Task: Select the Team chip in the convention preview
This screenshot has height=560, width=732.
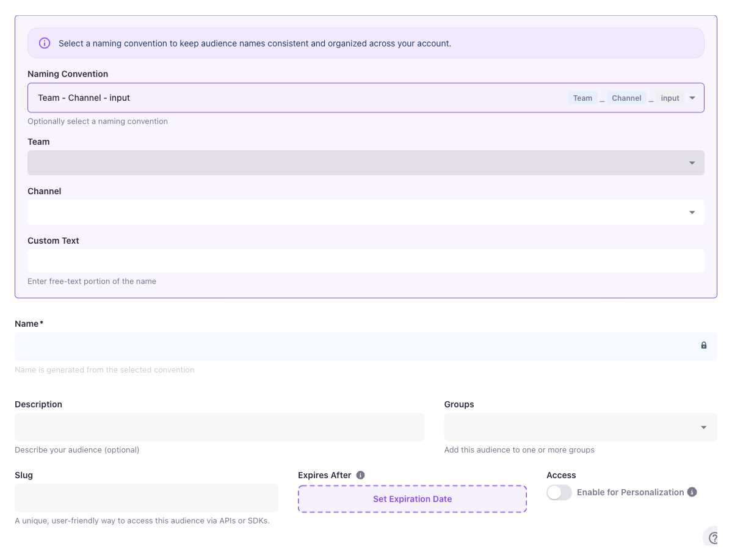Action: pyautogui.click(x=582, y=98)
